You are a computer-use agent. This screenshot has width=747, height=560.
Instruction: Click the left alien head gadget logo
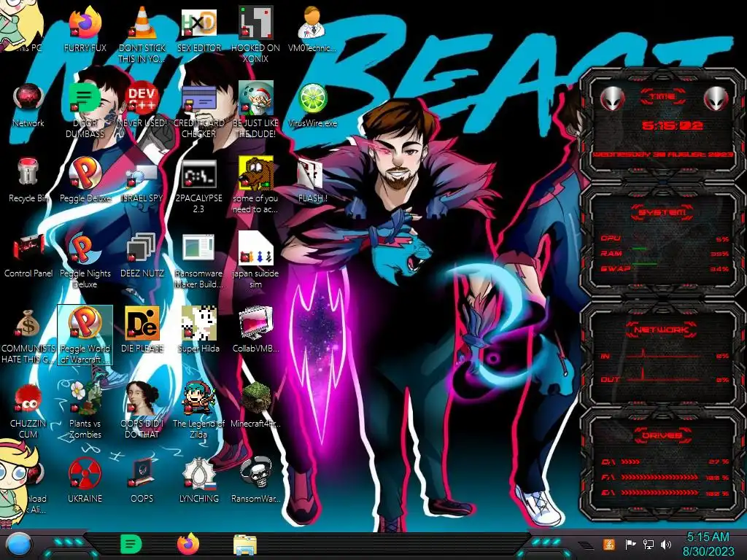click(612, 99)
